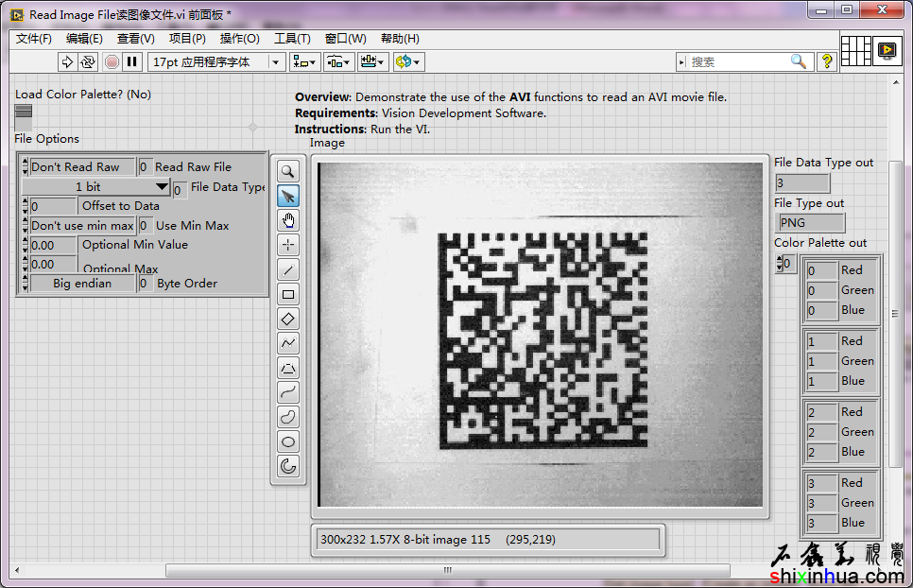Toggle the Load Color Palette switch
Screen dimensions: 913x588
(24, 117)
